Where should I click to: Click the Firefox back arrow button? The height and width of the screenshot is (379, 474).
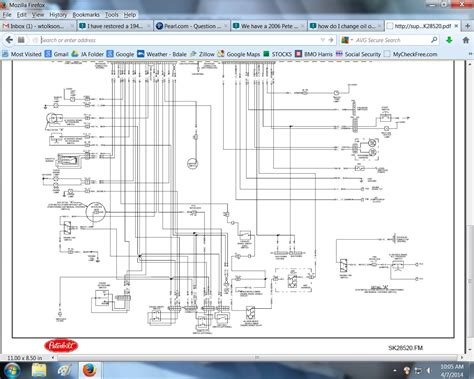pos(9,40)
